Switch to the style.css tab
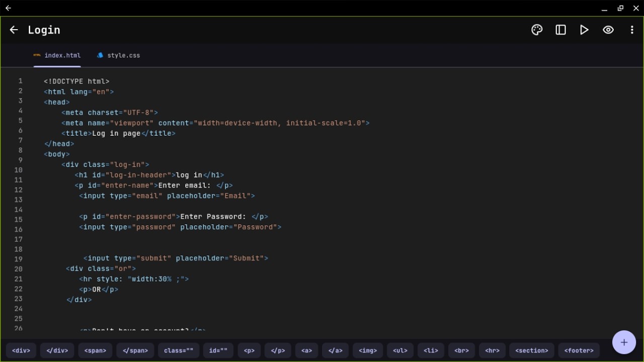This screenshot has width=644, height=362. coord(119,55)
